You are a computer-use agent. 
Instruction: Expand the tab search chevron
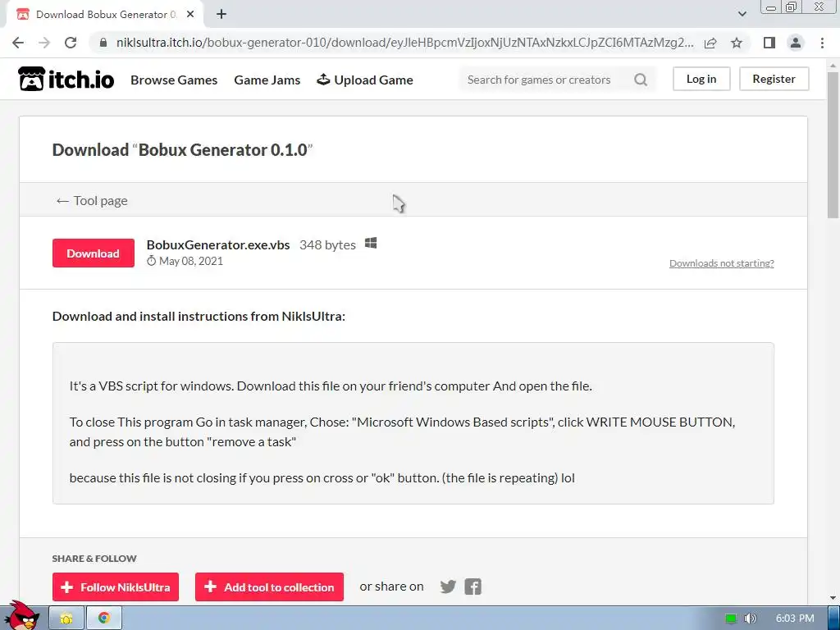pos(742,14)
